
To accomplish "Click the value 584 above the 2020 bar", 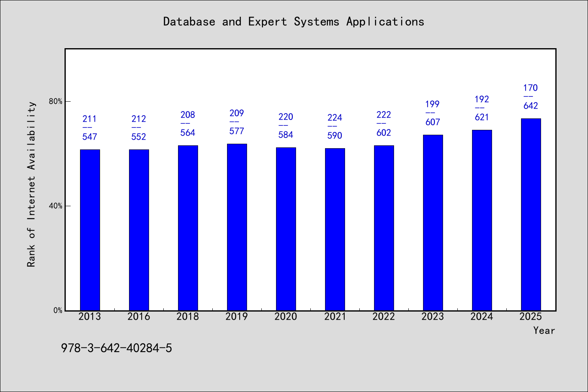I will [286, 135].
